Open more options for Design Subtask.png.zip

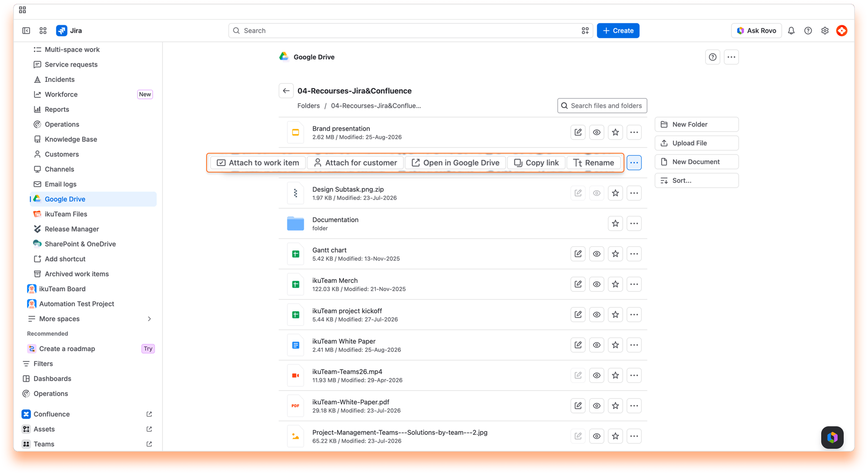point(634,193)
